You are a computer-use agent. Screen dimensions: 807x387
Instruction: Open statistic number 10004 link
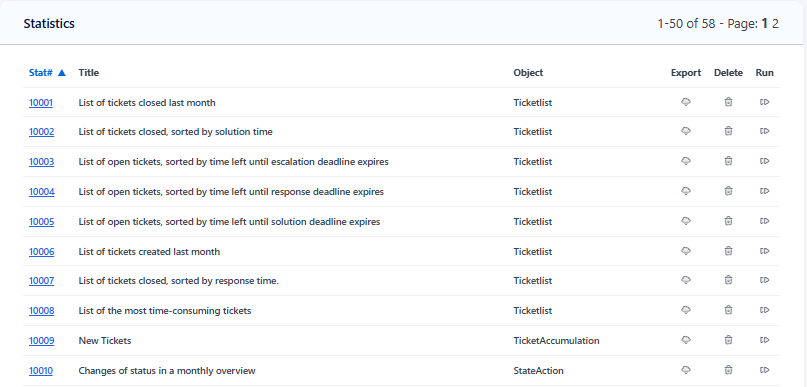click(42, 191)
